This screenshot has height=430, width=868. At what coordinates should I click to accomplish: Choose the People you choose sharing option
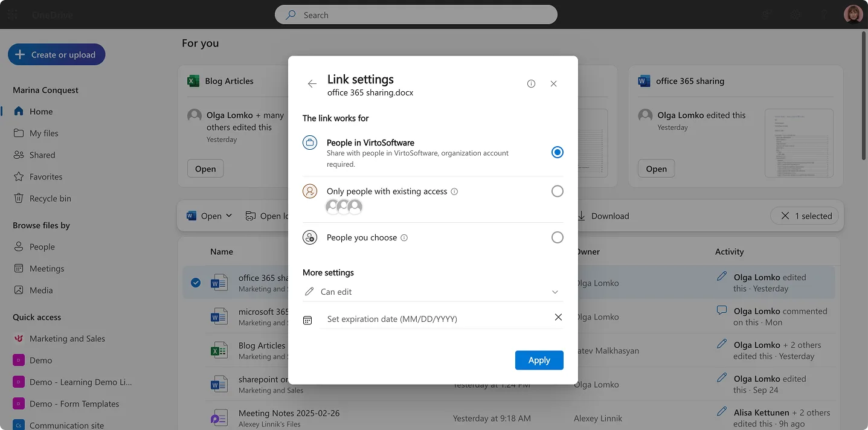557,237
